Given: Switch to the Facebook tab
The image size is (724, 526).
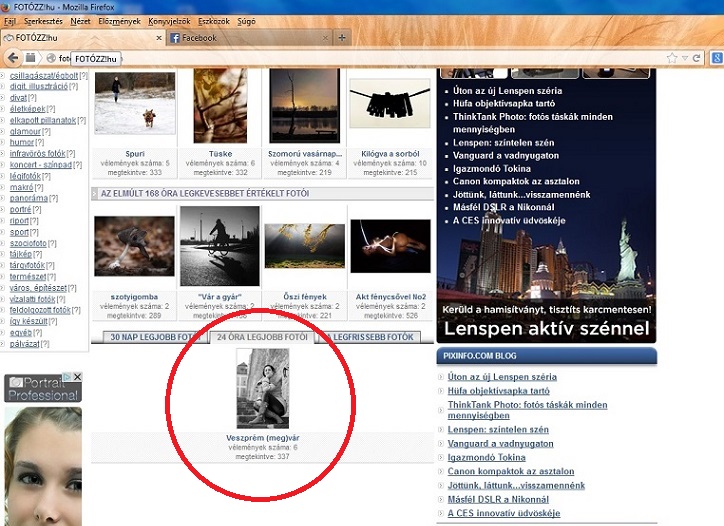Looking at the screenshot, I should pyautogui.click(x=249, y=38).
